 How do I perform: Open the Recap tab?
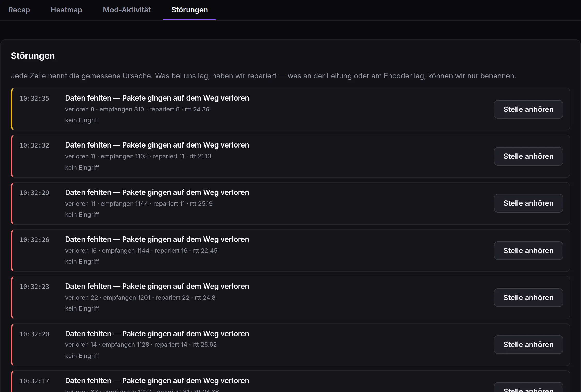[x=19, y=10]
